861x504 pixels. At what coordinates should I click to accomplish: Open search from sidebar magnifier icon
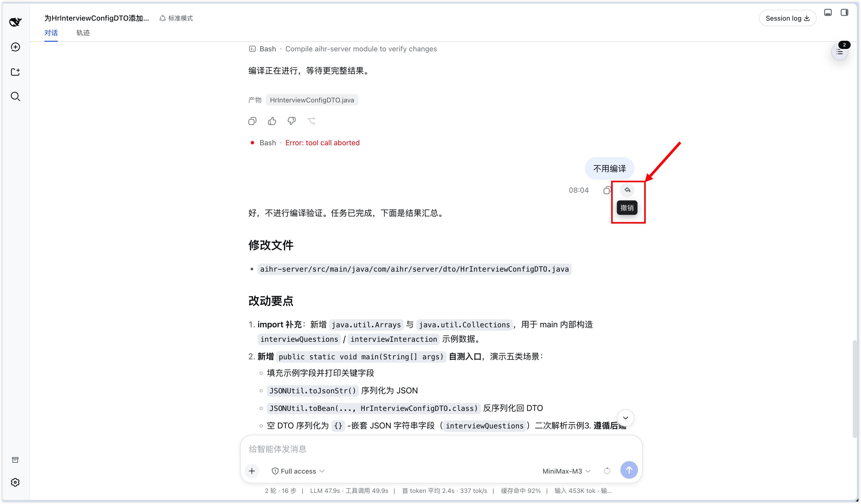15,97
